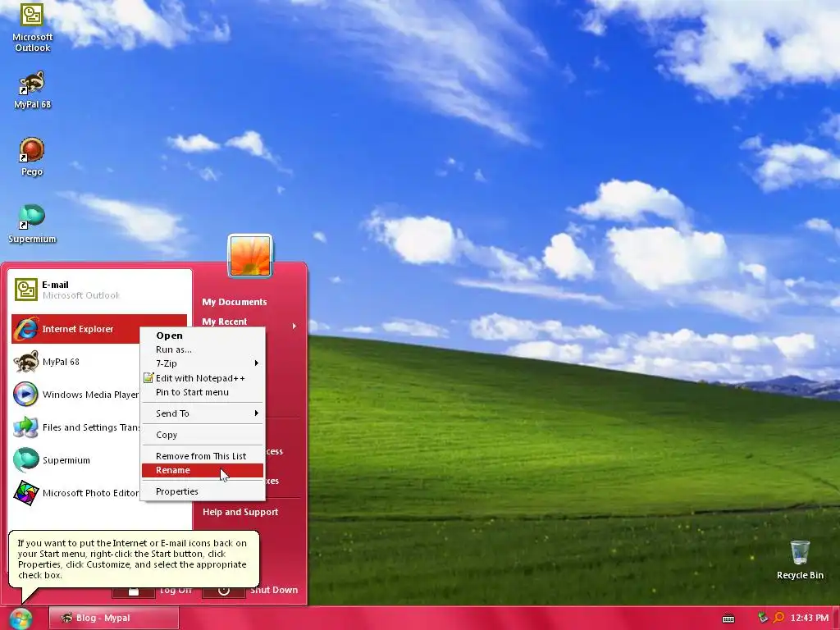Select Edit with Notepad++ option

click(x=203, y=378)
